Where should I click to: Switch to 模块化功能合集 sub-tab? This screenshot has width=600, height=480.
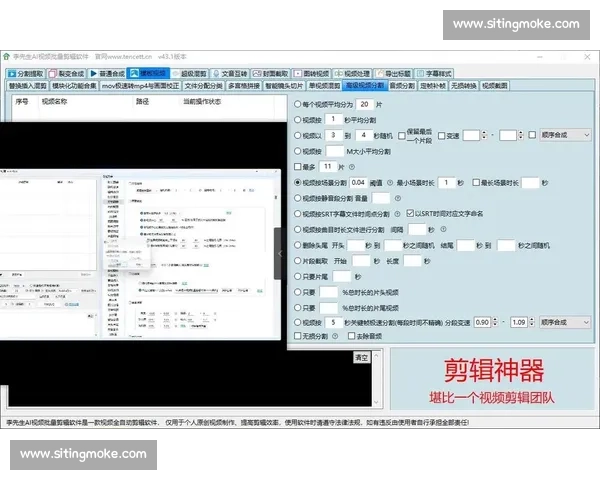74,86
